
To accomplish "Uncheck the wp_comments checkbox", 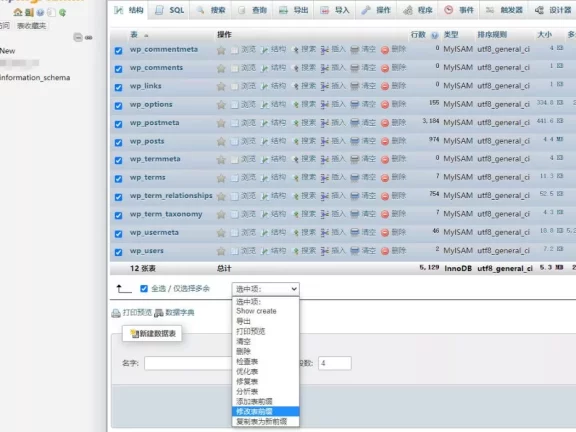I will (x=118, y=69).
